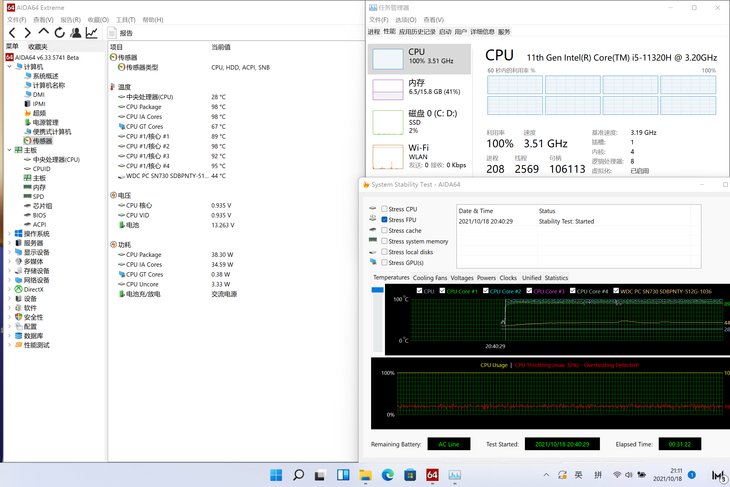This screenshot has height=487, width=730.
Task: Refresh the AIDA64 sensor page
Action: tap(59, 33)
